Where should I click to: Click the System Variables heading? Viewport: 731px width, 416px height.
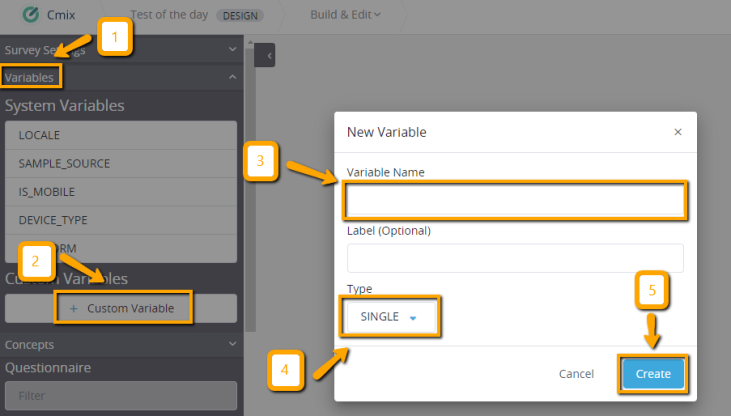65,105
